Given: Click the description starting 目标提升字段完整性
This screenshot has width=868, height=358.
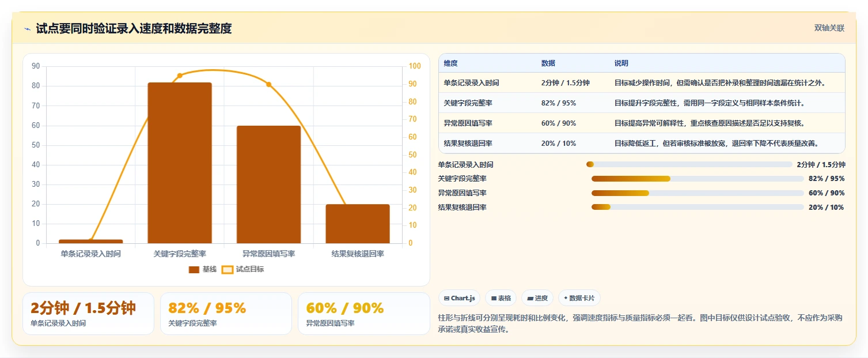Looking at the screenshot, I should point(710,103).
